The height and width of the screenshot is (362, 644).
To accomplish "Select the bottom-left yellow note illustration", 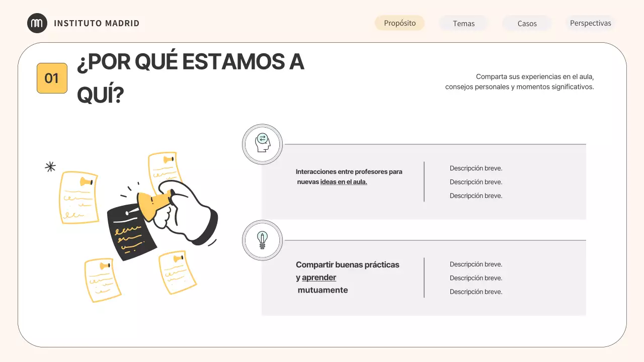I will point(102,280).
